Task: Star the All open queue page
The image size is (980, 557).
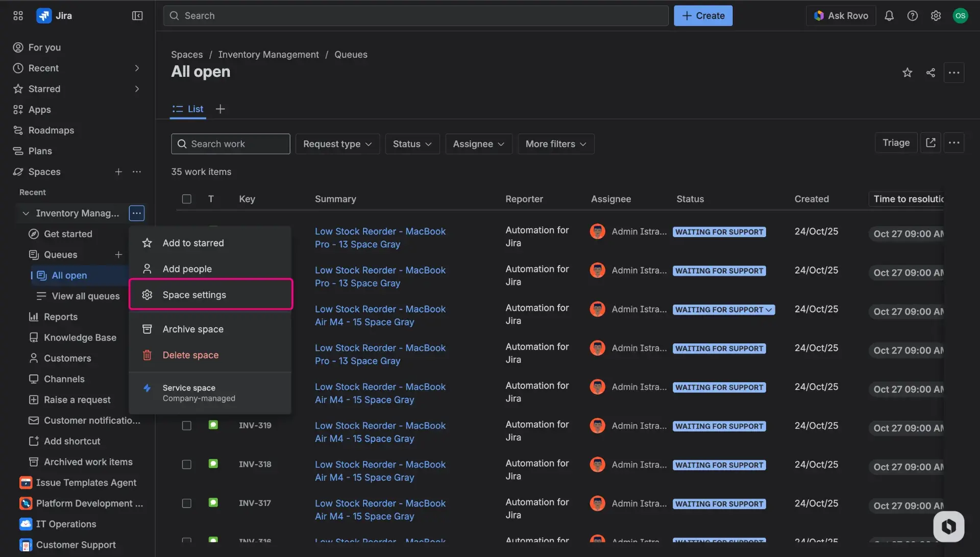Action: pyautogui.click(x=907, y=72)
